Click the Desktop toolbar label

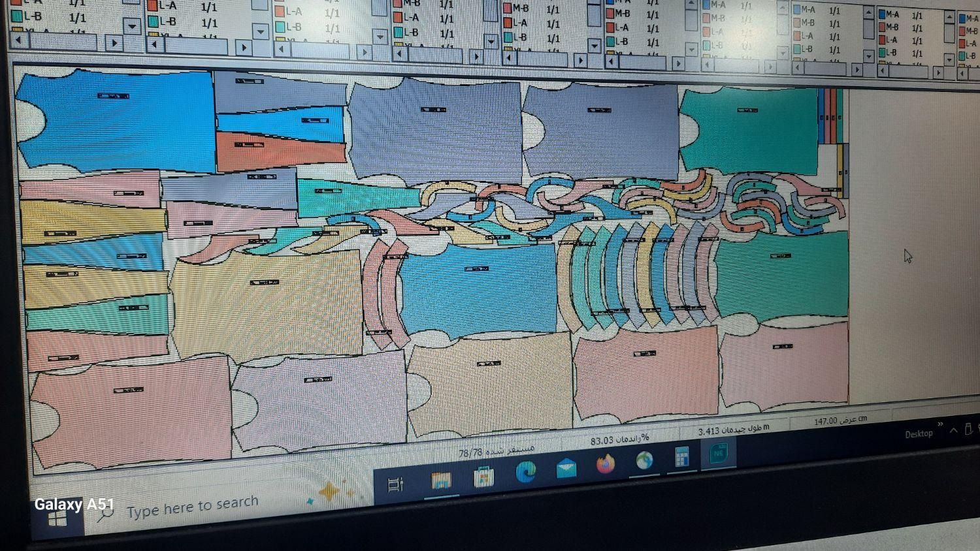click(919, 433)
